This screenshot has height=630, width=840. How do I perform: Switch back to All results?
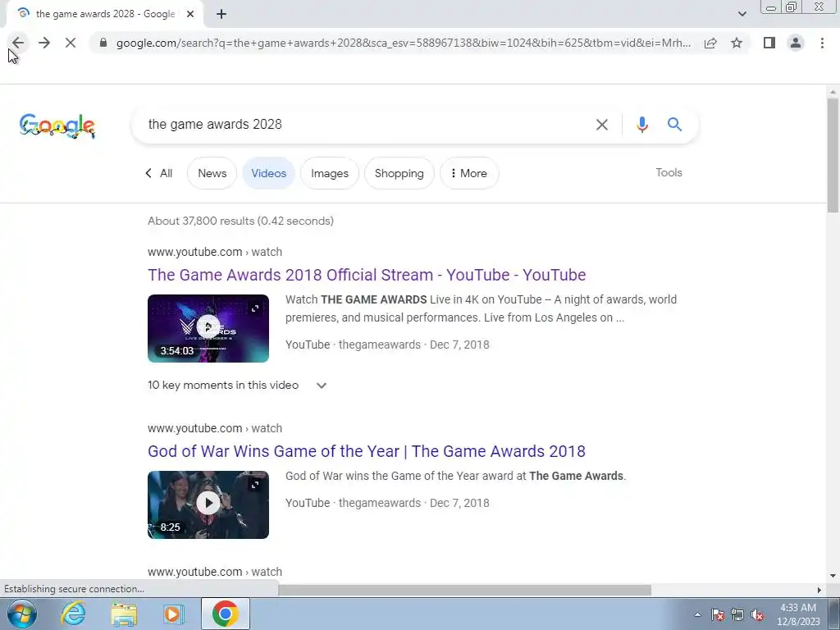point(159,173)
